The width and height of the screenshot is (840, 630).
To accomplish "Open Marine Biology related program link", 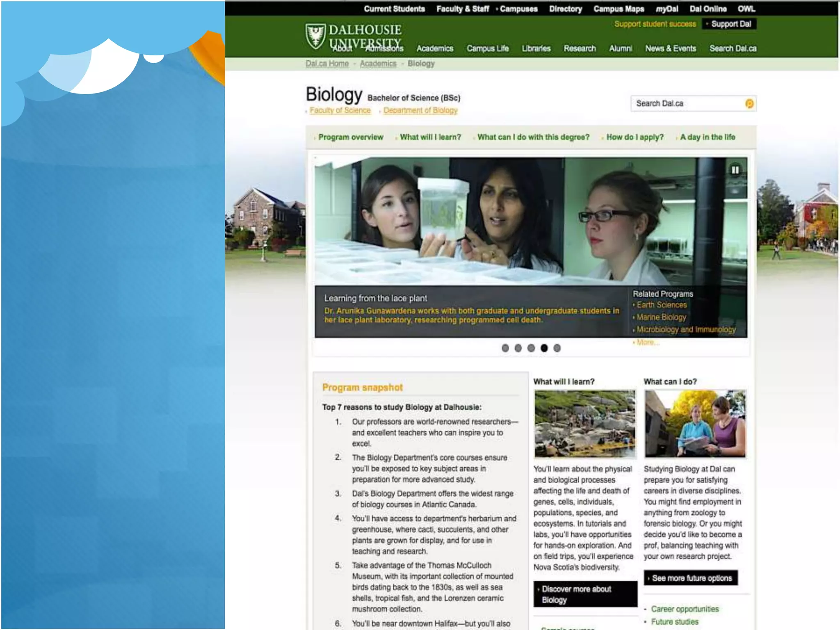I will [x=661, y=317].
